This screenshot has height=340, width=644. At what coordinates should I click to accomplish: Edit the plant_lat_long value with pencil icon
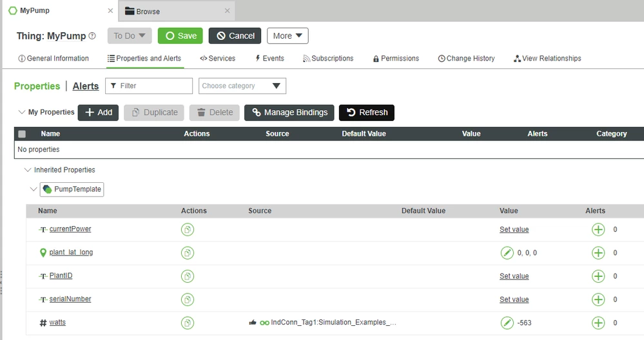point(507,252)
